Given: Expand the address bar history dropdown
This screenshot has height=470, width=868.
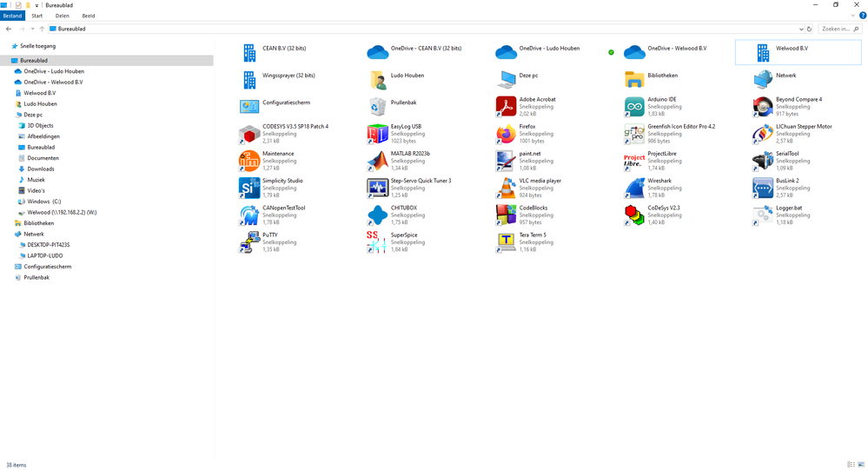Looking at the screenshot, I should click(x=801, y=29).
